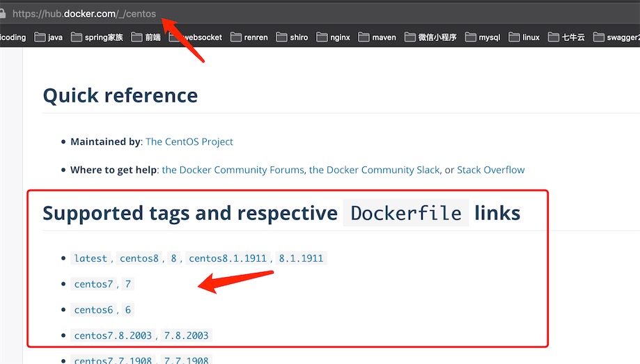The height and width of the screenshot is (364, 640).
Task: Open the 七牛云 bookmarks folder
Action: click(x=567, y=37)
